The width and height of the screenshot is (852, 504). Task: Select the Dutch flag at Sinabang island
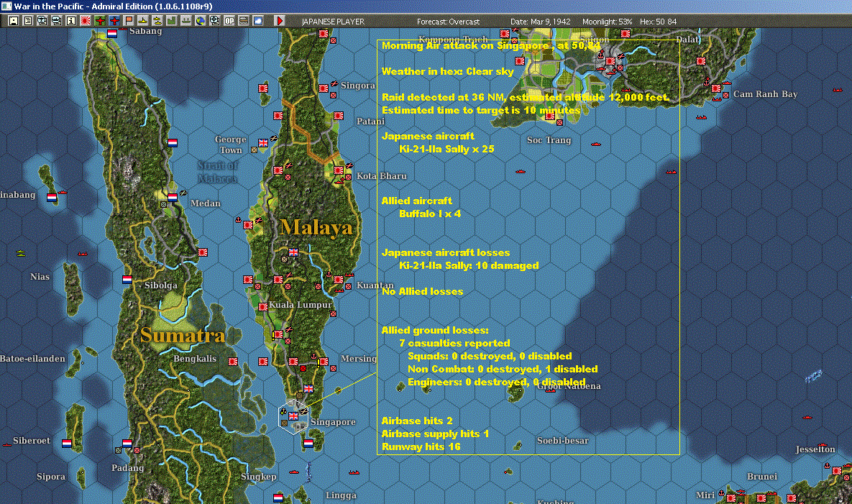click(x=52, y=198)
